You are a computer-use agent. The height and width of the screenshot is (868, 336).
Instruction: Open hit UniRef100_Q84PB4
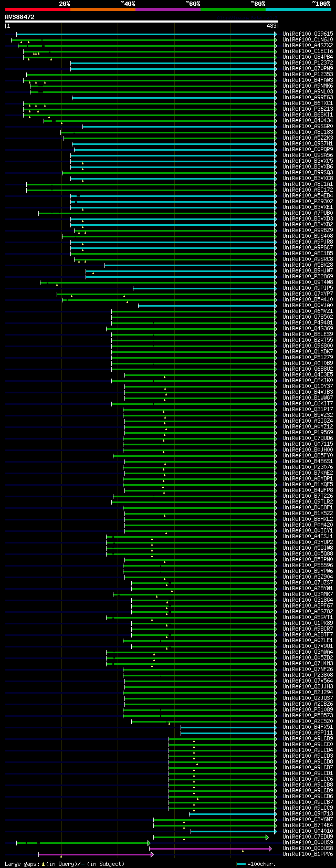click(308, 57)
